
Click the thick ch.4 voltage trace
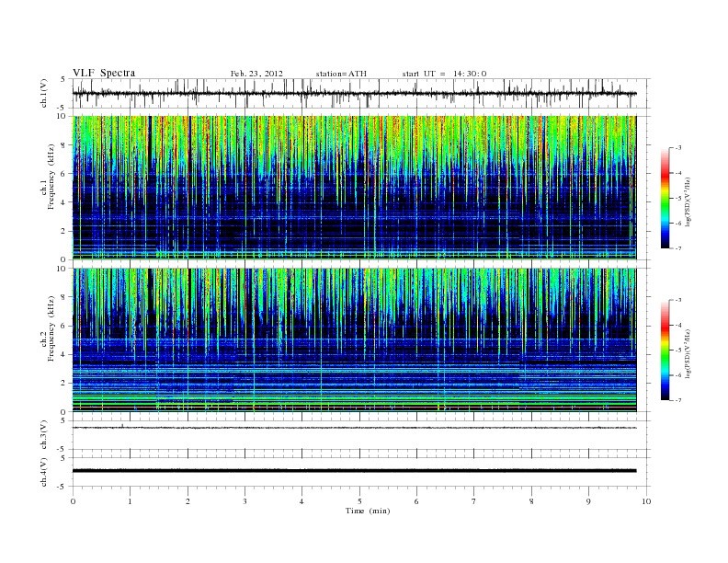click(354, 471)
